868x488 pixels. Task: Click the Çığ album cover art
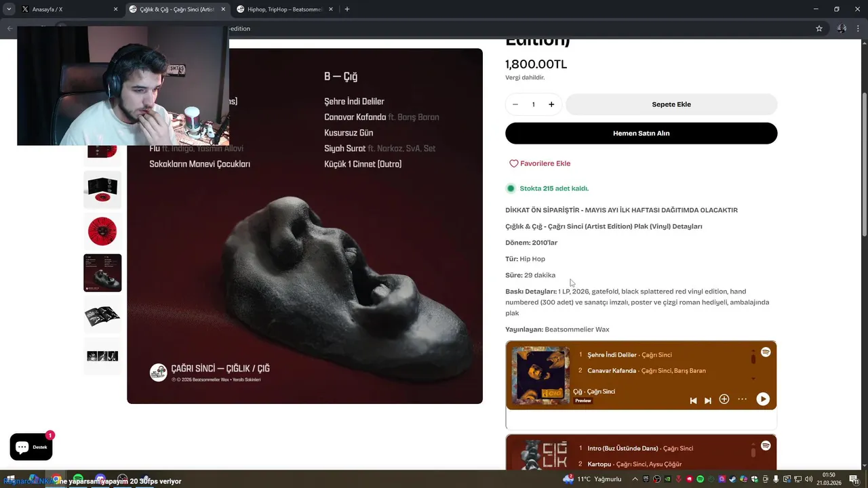(540, 375)
